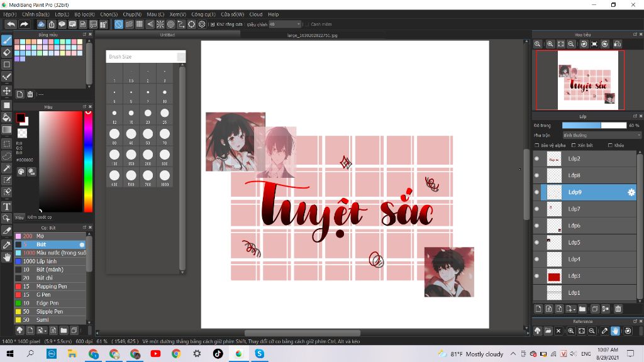The width and height of the screenshot is (644, 362).
Task: Select the Gradient tool
Action: pos(6,129)
